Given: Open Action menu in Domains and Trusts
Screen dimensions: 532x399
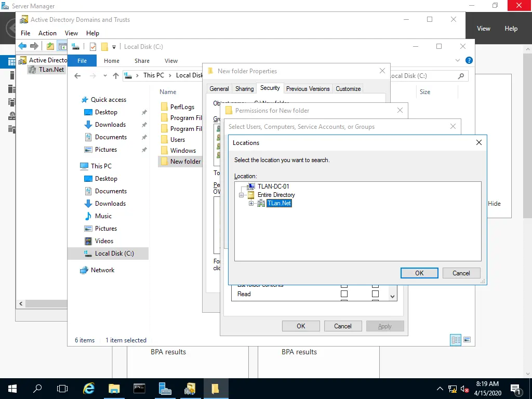Looking at the screenshot, I should (47, 33).
